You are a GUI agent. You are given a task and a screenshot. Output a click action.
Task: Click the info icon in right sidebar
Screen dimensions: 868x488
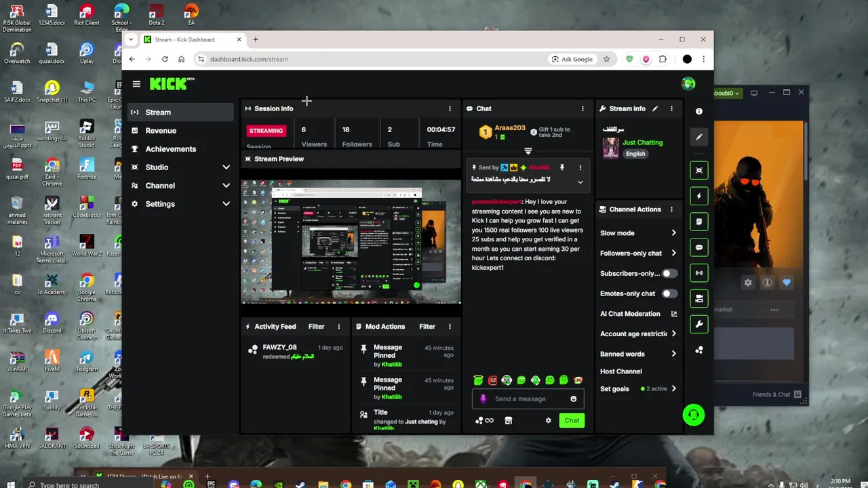(x=699, y=111)
